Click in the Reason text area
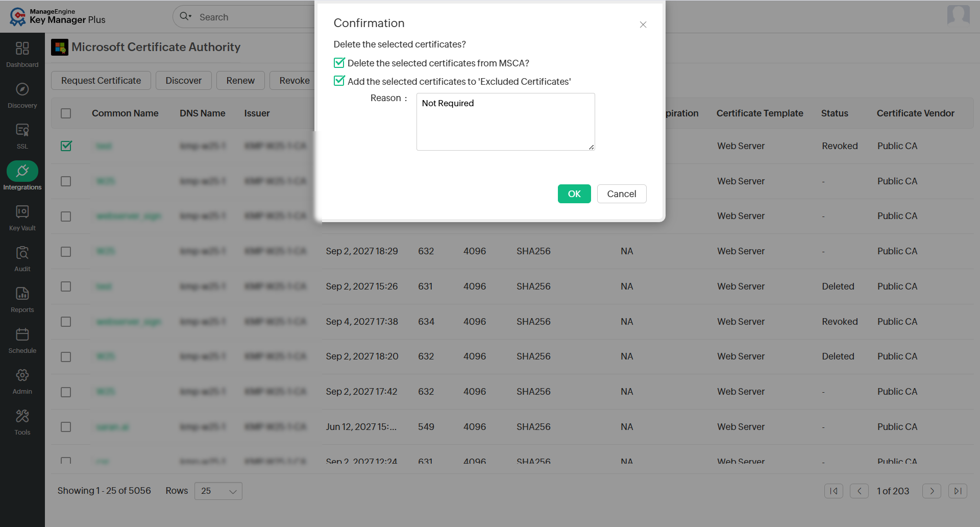 (x=506, y=122)
